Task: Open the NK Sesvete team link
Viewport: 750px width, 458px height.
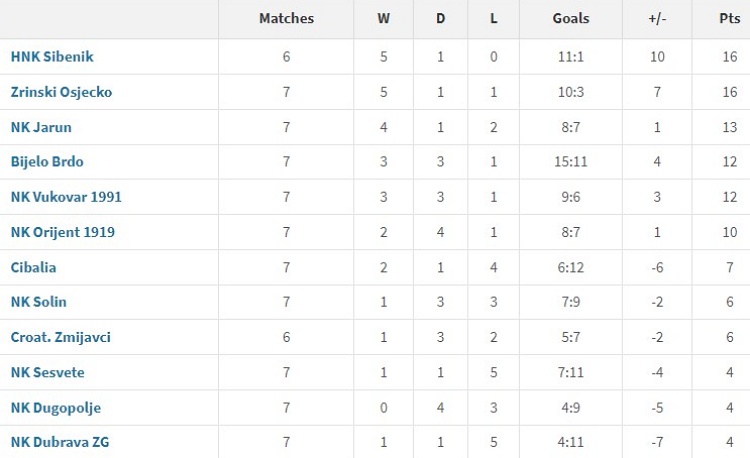Action: click(x=47, y=372)
